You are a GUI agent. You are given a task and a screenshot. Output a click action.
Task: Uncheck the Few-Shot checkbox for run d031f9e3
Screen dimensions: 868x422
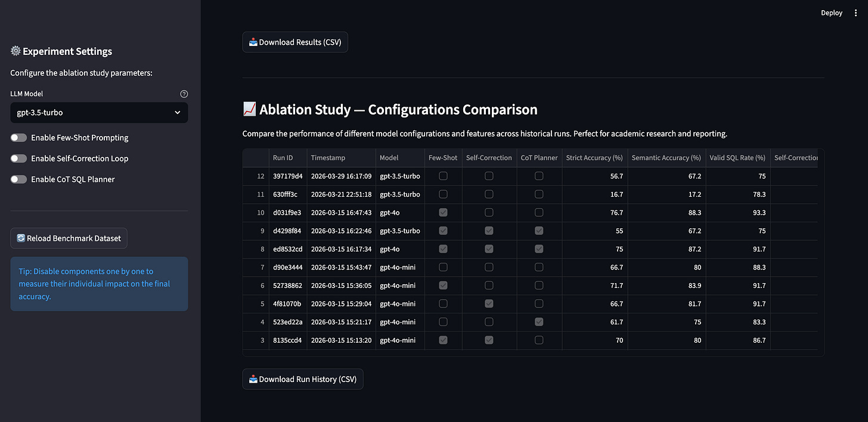(x=443, y=212)
